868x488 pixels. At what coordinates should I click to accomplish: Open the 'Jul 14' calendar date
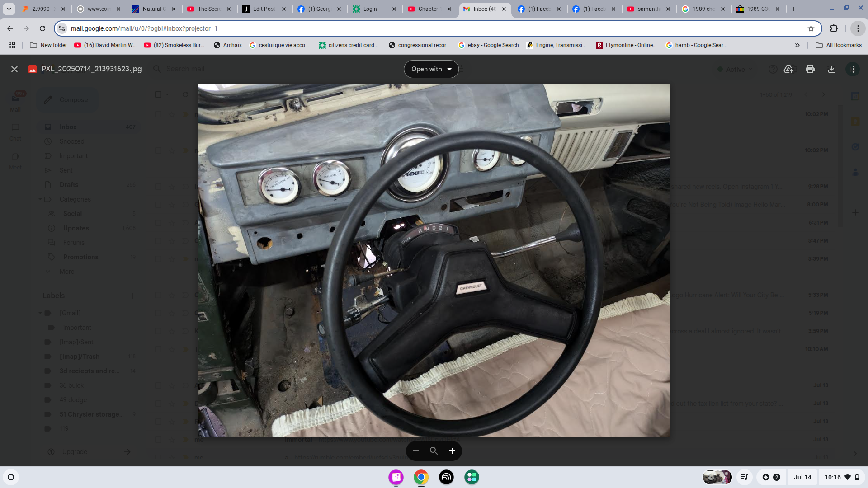coord(802,477)
